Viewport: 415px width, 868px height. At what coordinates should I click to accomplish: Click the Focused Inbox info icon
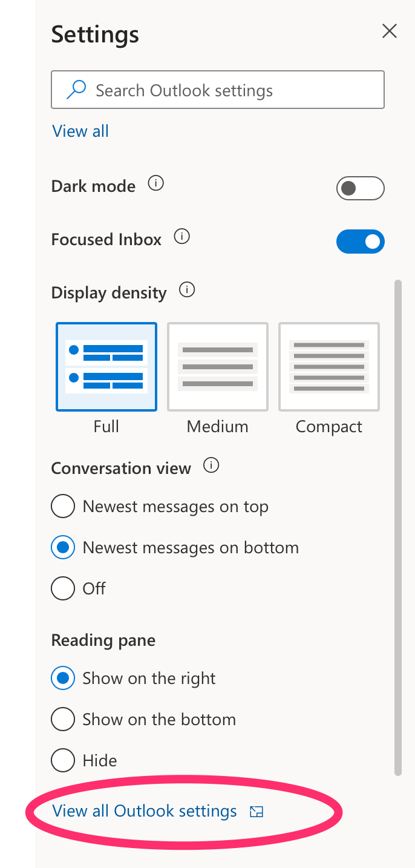182,237
